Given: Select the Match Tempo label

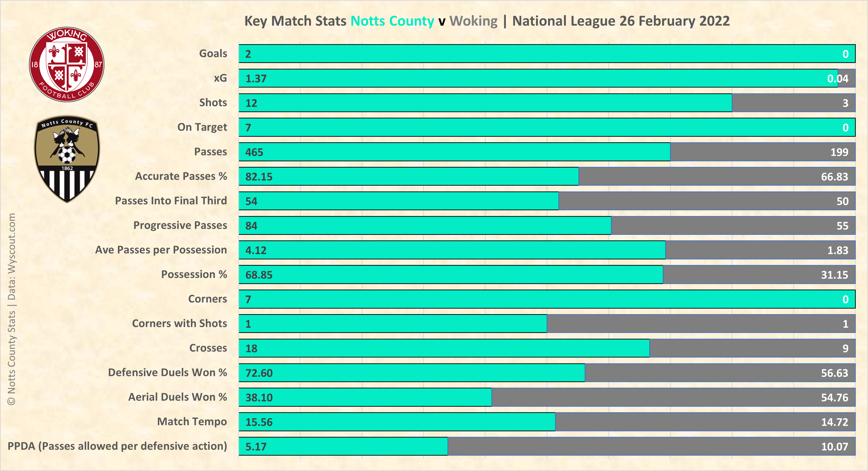Looking at the screenshot, I should point(192,422).
